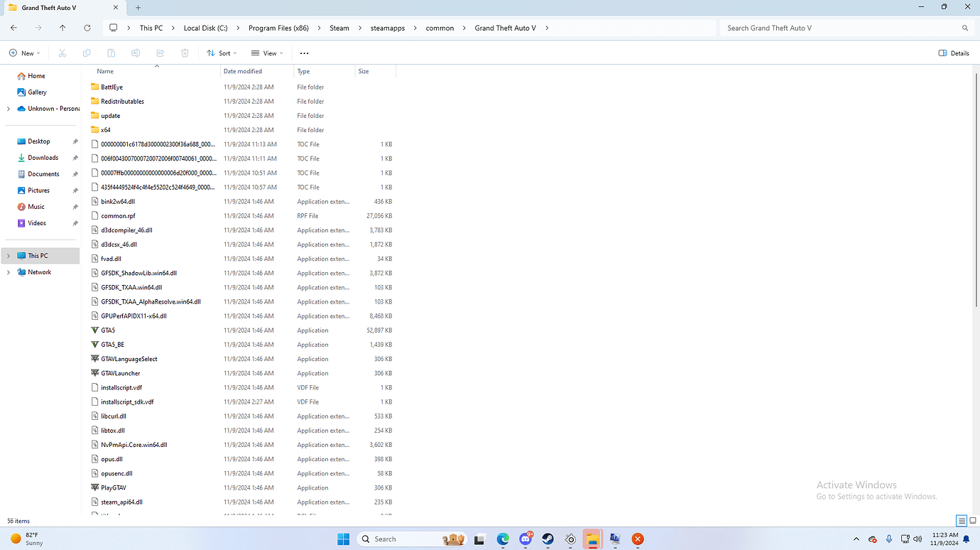Click the Refresh icon beside the address bar
The height and width of the screenshot is (550, 980).
[87, 28]
